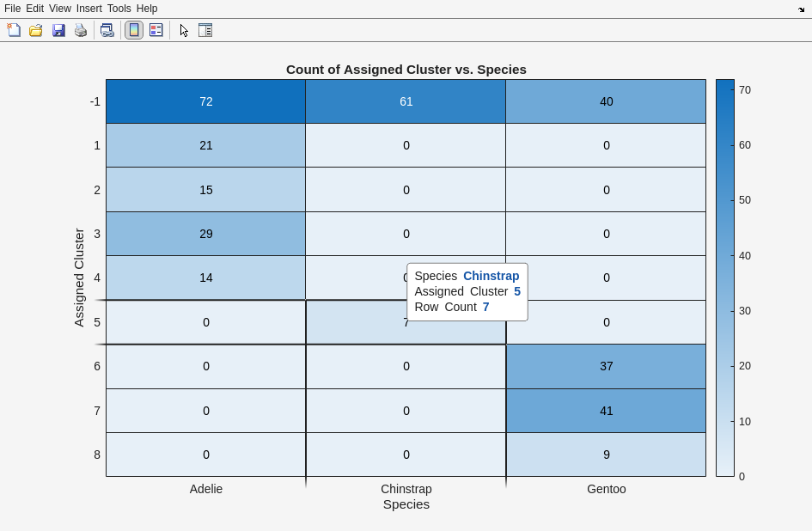
Task: Open the Property Inspector icon
Action: coord(205,30)
